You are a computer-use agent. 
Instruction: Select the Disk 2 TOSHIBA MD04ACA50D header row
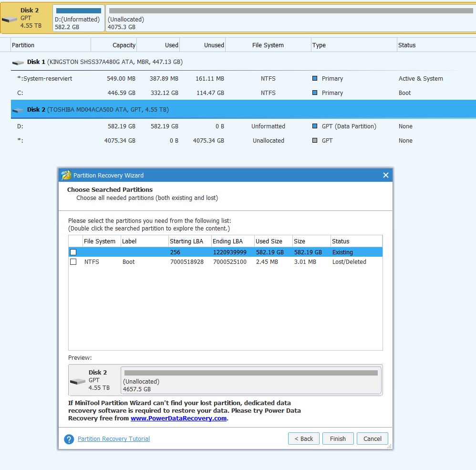pos(243,109)
